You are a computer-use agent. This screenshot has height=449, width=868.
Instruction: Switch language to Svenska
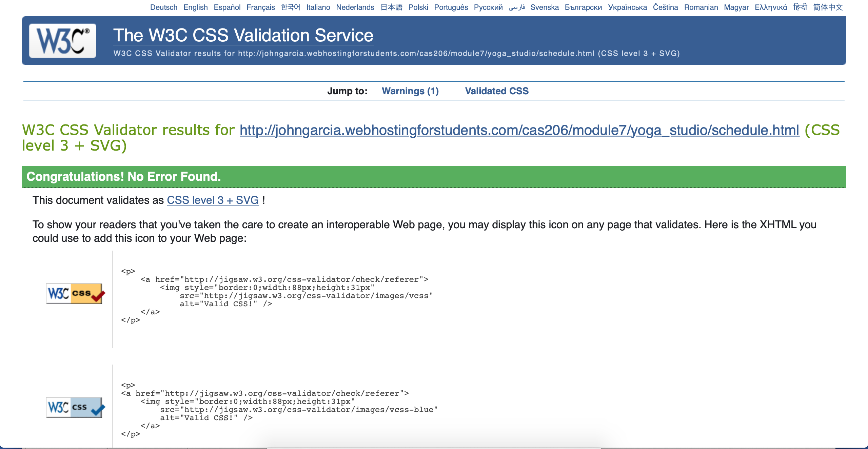[x=544, y=7]
